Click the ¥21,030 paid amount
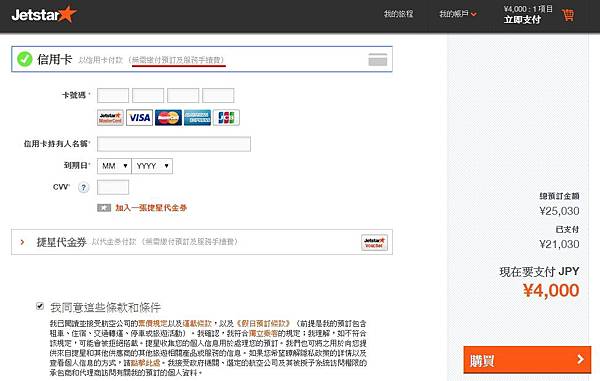Image resolution: width=600 pixels, height=381 pixels. pos(559,244)
